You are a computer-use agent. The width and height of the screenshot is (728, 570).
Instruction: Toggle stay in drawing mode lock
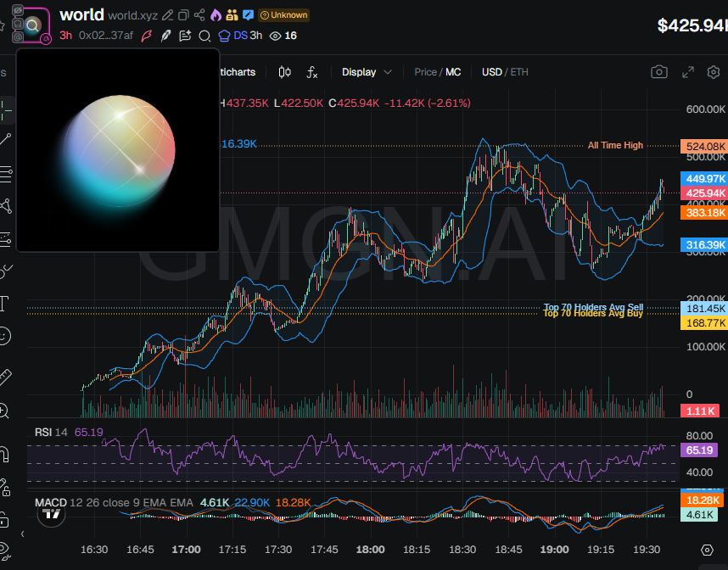[4, 488]
